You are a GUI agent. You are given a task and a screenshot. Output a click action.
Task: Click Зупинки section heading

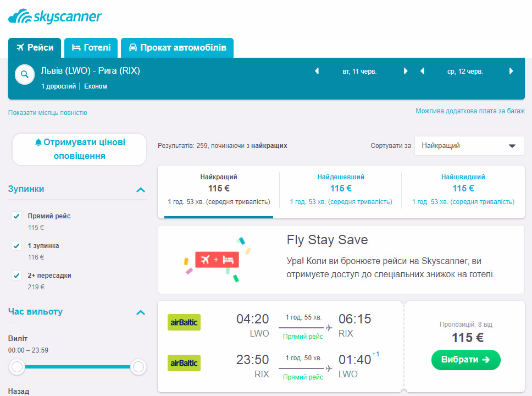point(26,189)
